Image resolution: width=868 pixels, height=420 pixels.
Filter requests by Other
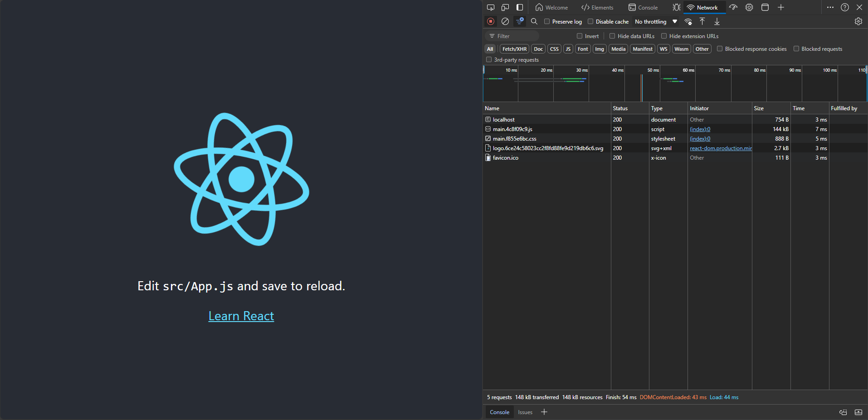click(x=702, y=49)
